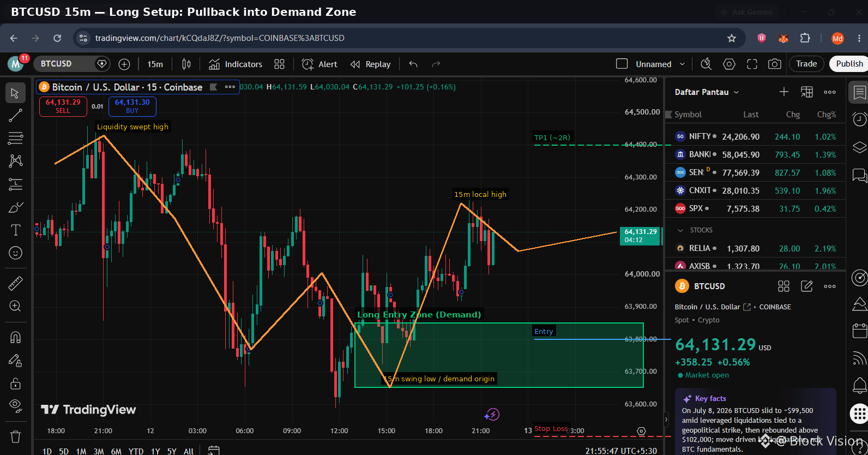Viewport: 868px width, 455px height.
Task: Open the emoji and icons tool
Action: point(15,253)
